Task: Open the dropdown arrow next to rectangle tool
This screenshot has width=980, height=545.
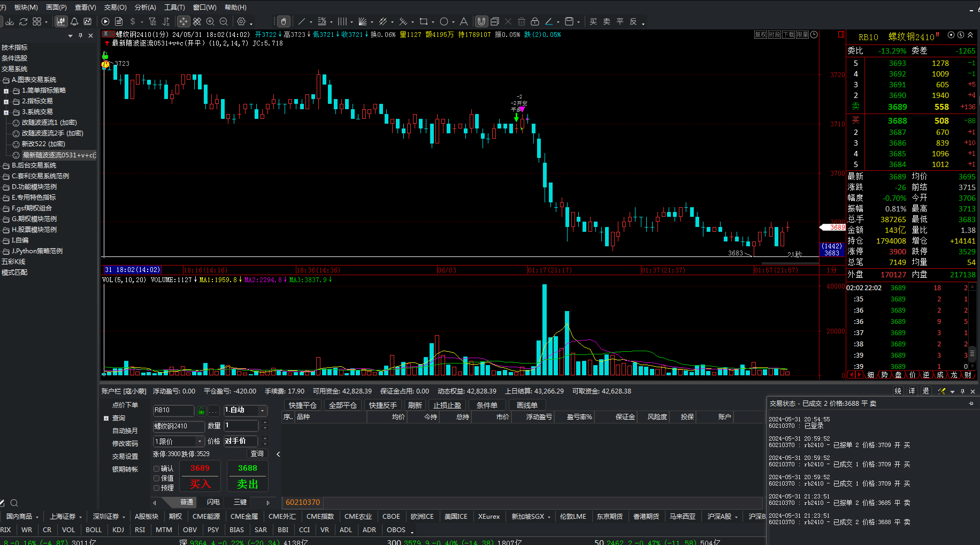Action: tap(433, 22)
